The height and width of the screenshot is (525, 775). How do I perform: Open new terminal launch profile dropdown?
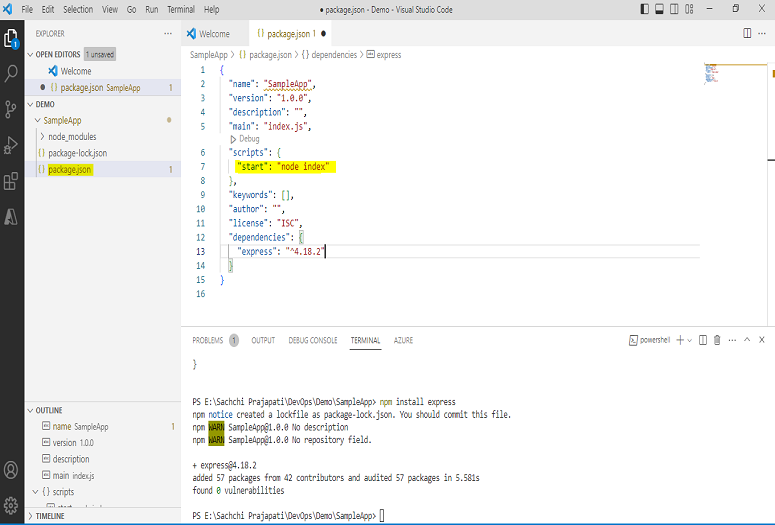689,341
